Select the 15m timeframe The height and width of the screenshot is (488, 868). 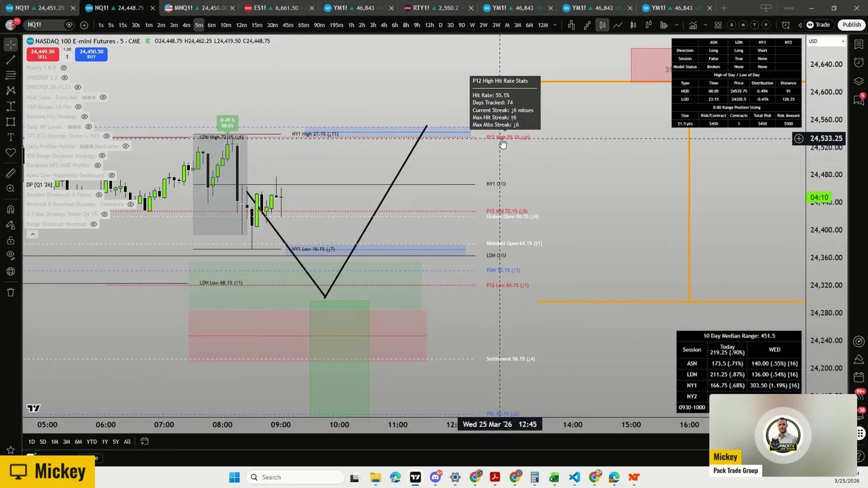(257, 25)
